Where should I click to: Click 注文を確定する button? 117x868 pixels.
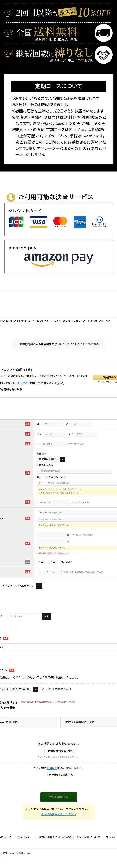(x=59, y=797)
